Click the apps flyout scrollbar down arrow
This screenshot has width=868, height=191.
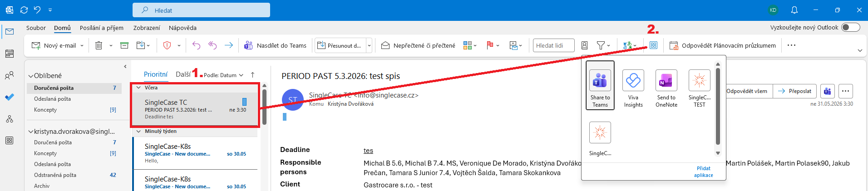click(718, 153)
